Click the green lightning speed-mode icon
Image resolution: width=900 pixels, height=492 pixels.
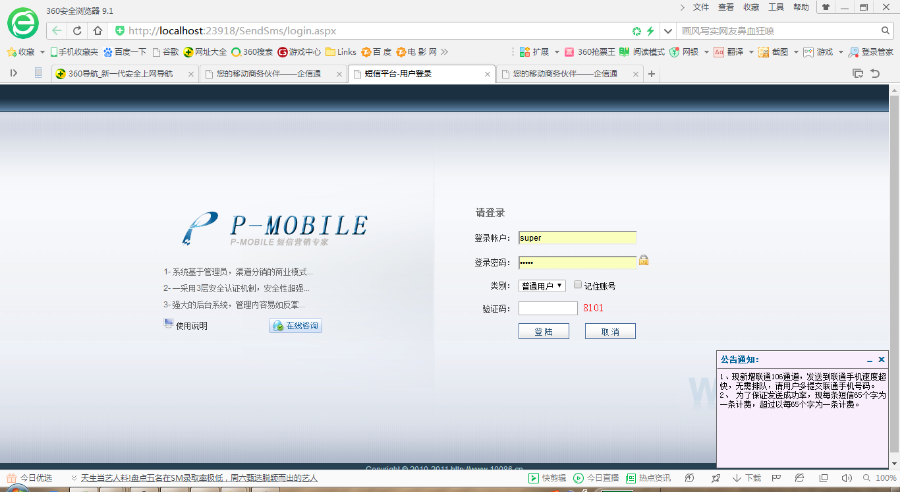point(650,31)
